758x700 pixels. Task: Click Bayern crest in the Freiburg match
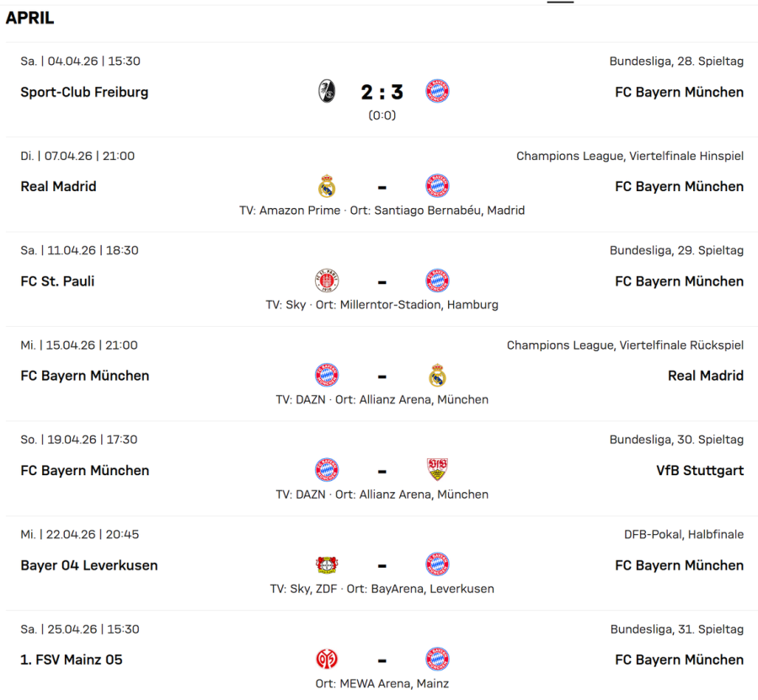[437, 92]
